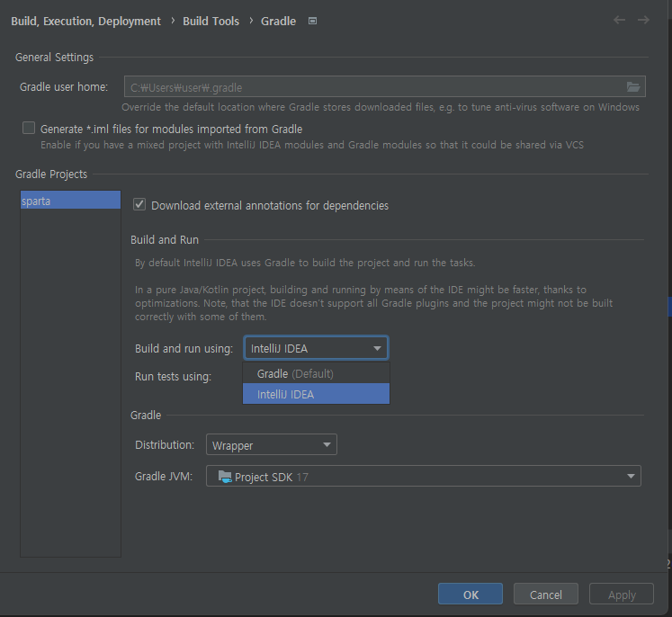Click the settings scope icon beside Gradle

(x=312, y=21)
